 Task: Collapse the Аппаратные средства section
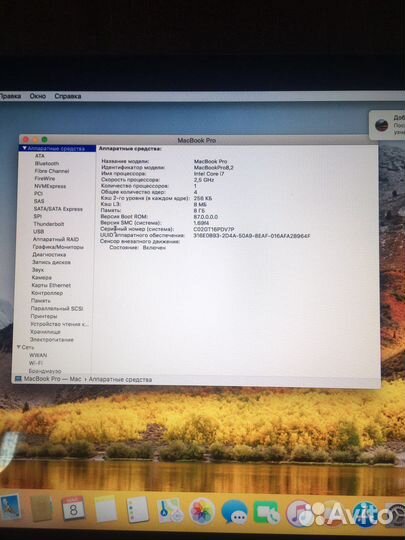pos(24,148)
